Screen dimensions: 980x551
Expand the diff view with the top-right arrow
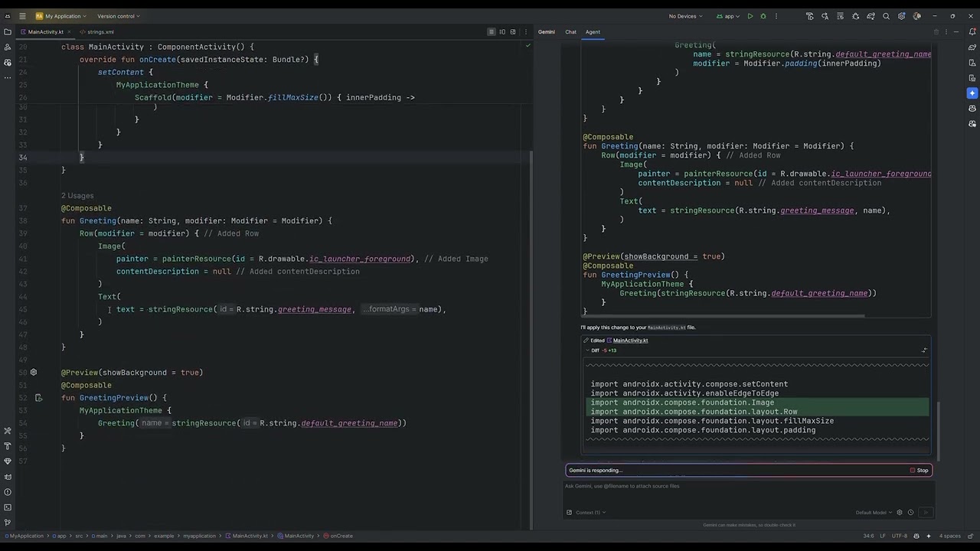pos(924,350)
